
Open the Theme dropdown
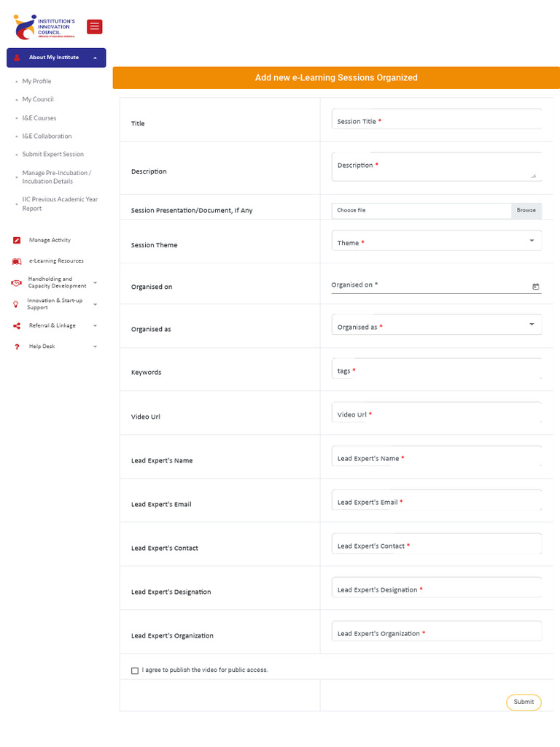point(436,241)
